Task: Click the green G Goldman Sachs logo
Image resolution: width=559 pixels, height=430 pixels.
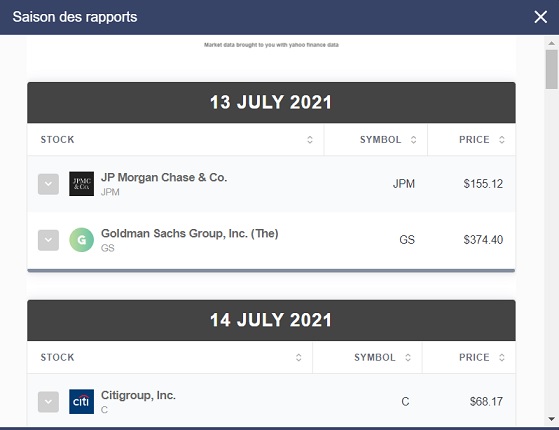Action: (82, 240)
